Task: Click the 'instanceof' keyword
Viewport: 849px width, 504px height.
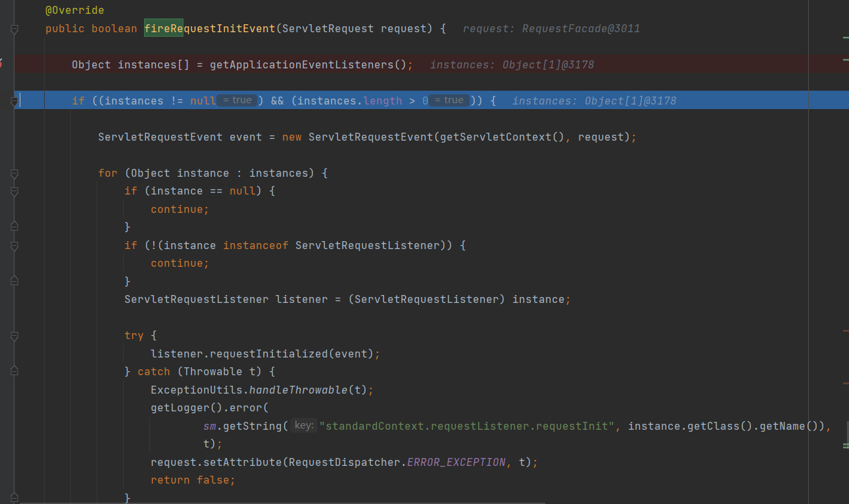Action: point(256,245)
